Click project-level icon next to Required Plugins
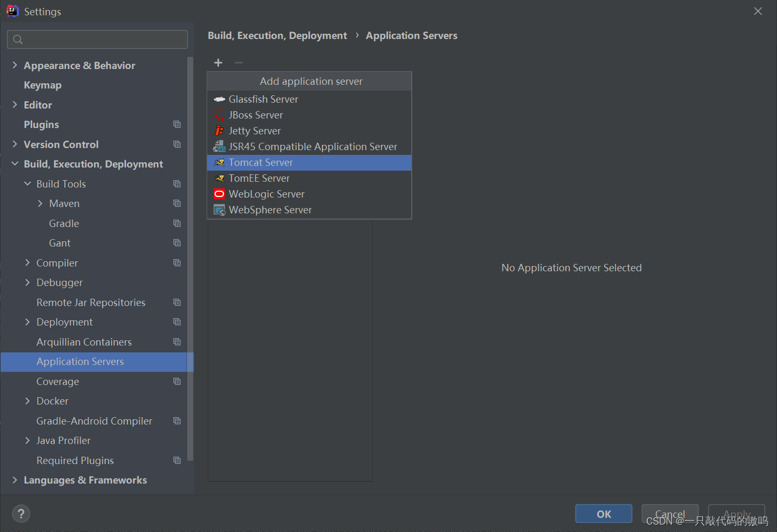This screenshot has height=532, width=777. point(177,460)
